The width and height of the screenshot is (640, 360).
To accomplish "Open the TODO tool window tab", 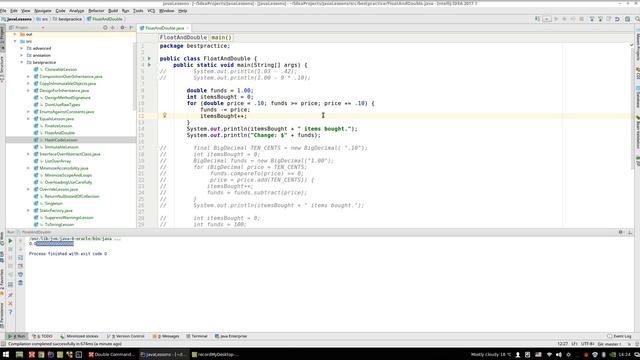I will coord(42,336).
